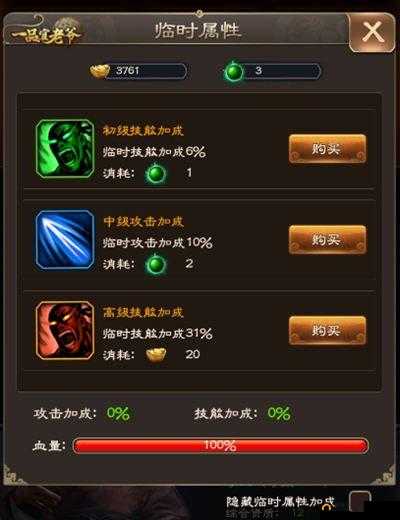
Task: Buy 初级技能加成 with the 购买 button
Action: (x=327, y=149)
